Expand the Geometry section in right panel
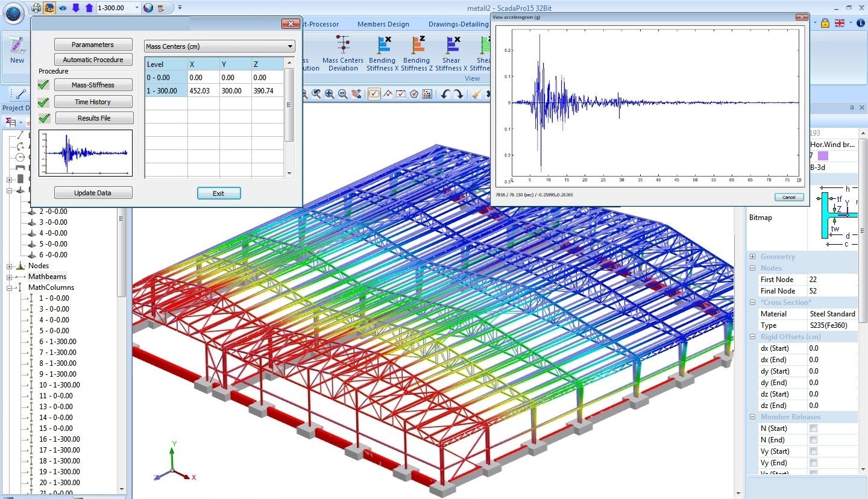Screen dimensions: 868x499 click(x=752, y=256)
